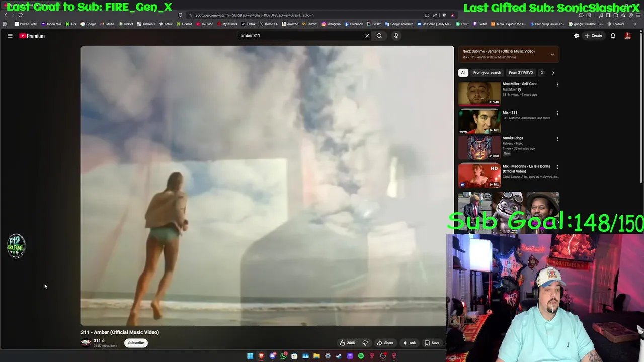
Task: Clear the search box with the X
Action: click(x=367, y=36)
